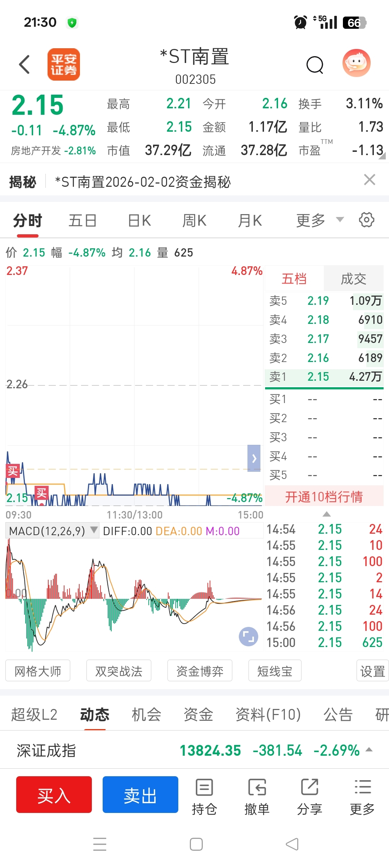Image resolution: width=389 pixels, height=868 pixels.
Task: Open 短线宝 tool
Action: pyautogui.click(x=275, y=671)
